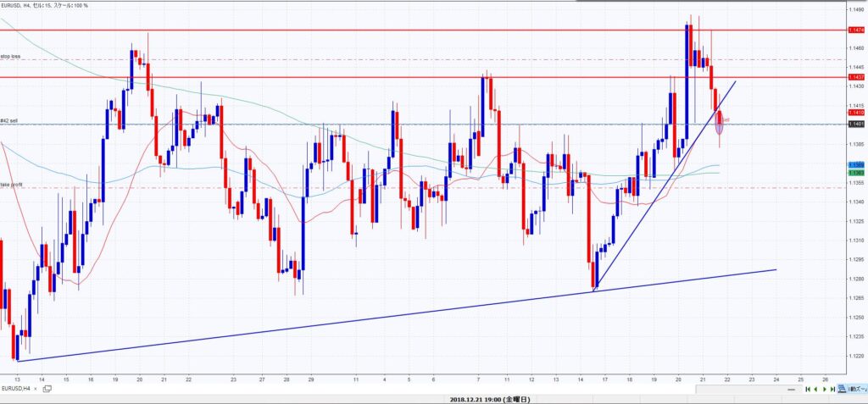Image resolution: width=868 pixels, height=404 pixels.
Task: Close the EURUSD,H4 tab
Action: click(36, 389)
